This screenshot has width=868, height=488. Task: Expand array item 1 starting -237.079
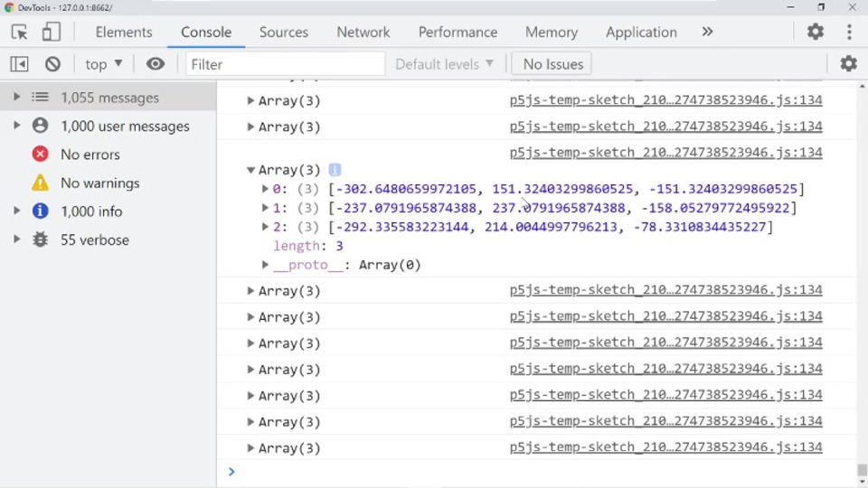pyautogui.click(x=265, y=208)
